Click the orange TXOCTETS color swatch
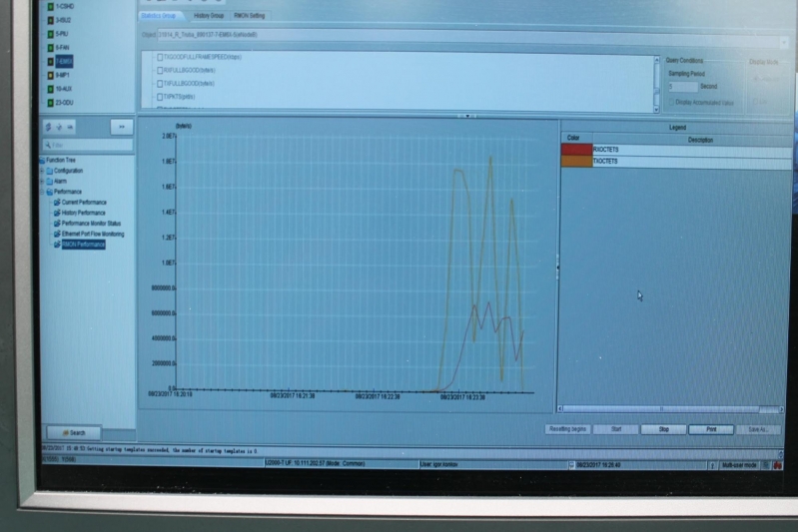The image size is (798, 532). tap(576, 162)
